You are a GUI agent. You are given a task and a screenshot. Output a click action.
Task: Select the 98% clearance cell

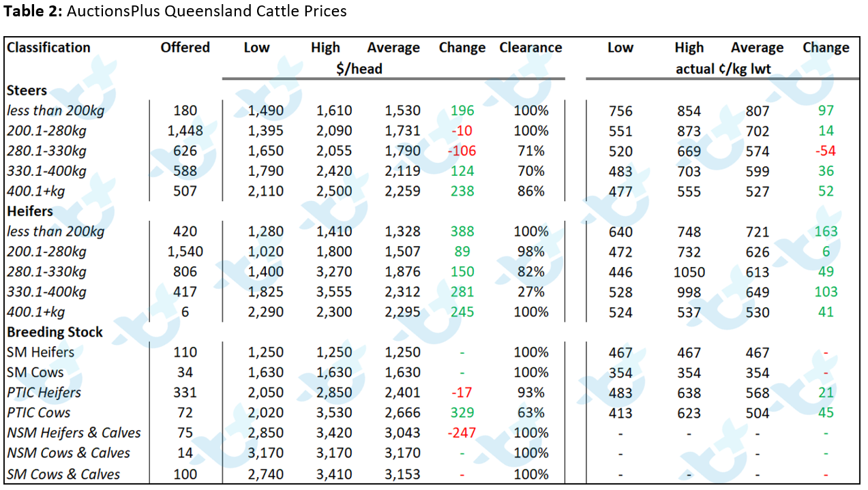[530, 251]
